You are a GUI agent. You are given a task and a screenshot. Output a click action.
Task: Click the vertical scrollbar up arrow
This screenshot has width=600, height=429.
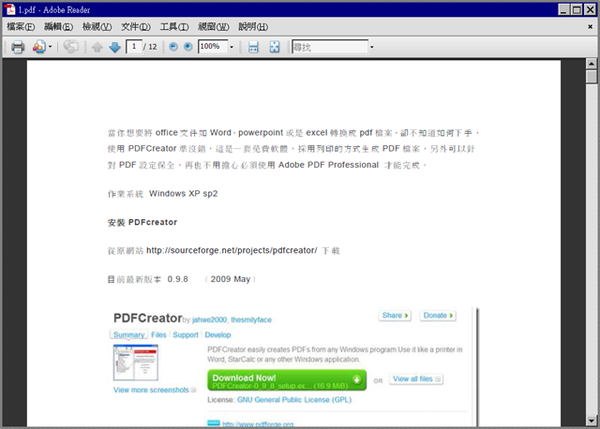591,64
